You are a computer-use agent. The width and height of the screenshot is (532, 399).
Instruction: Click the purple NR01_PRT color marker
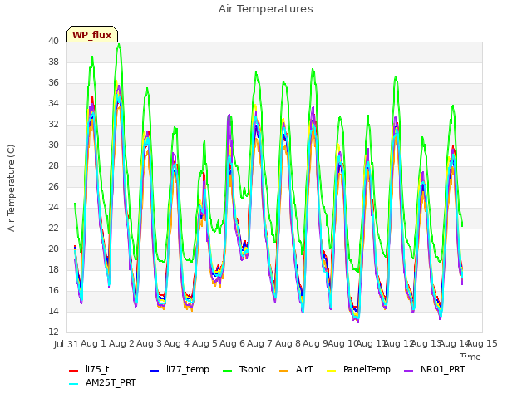coord(409,370)
